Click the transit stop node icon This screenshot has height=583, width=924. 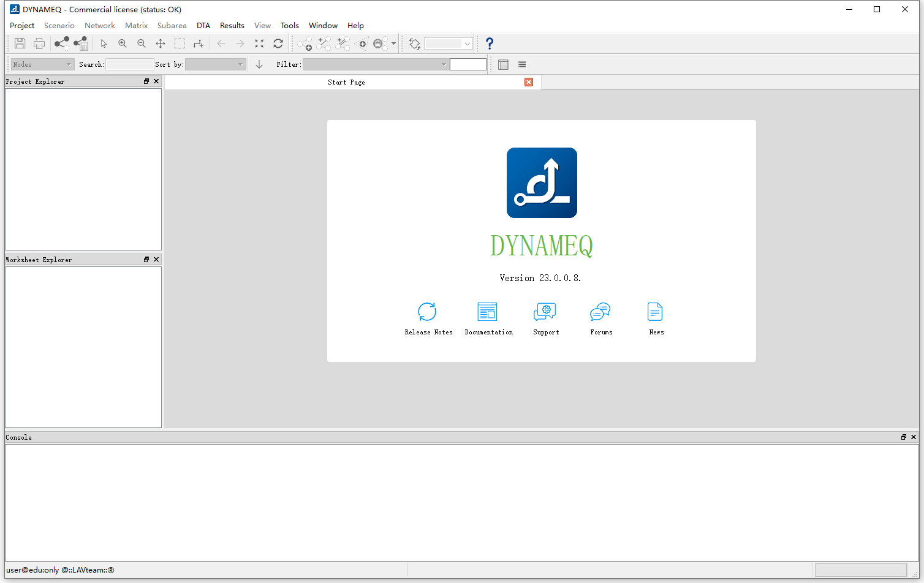click(380, 43)
